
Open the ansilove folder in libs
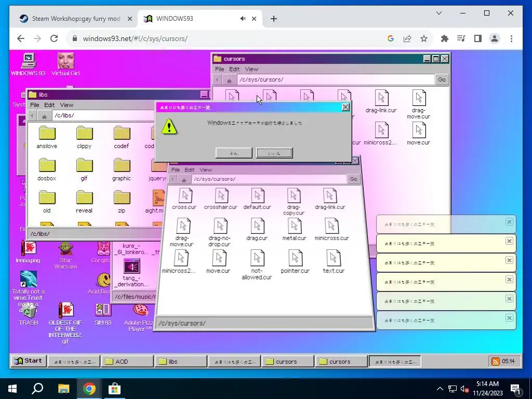pyautogui.click(x=47, y=137)
